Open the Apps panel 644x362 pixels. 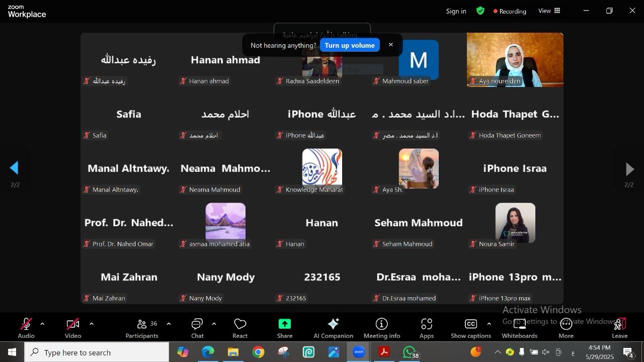click(x=427, y=328)
